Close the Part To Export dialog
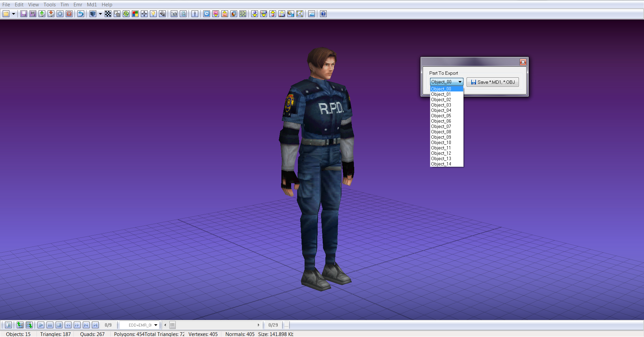This screenshot has width=644, height=337. point(523,62)
